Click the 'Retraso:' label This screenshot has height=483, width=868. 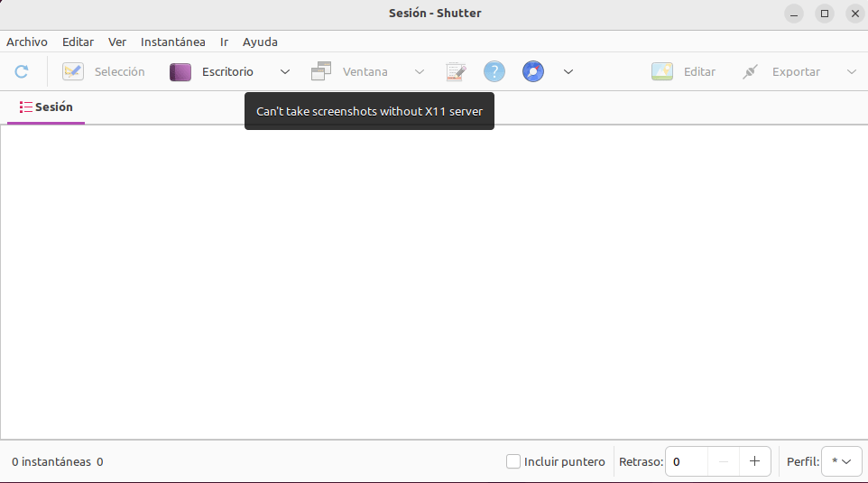[x=641, y=462]
